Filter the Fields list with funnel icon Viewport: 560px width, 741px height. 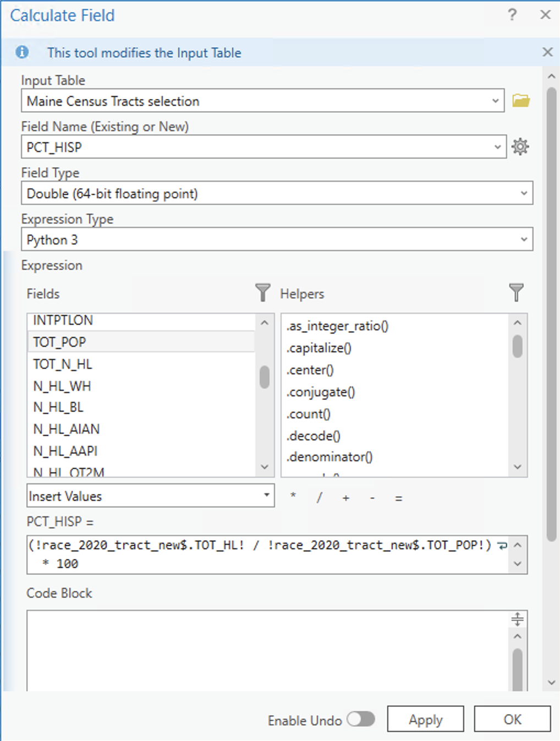tap(263, 292)
